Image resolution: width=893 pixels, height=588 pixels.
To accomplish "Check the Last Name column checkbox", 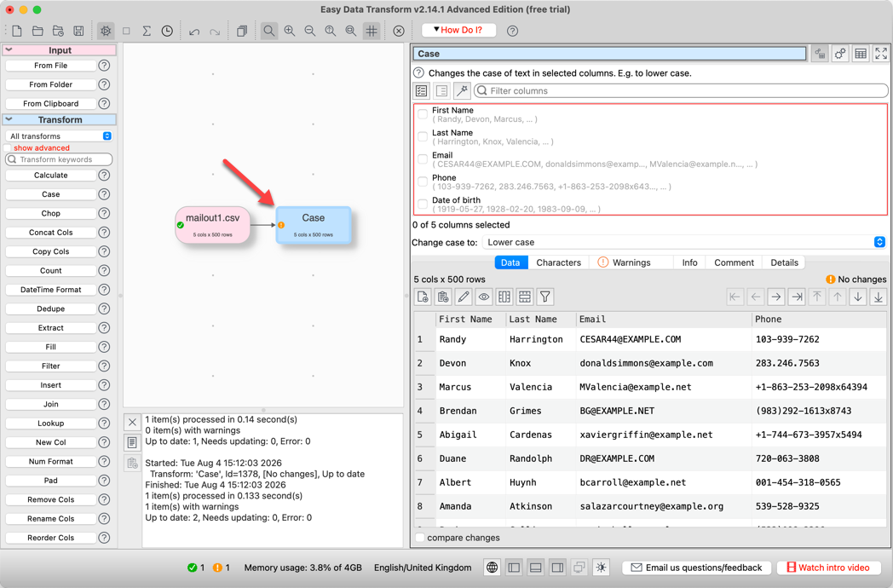I will [x=423, y=136].
